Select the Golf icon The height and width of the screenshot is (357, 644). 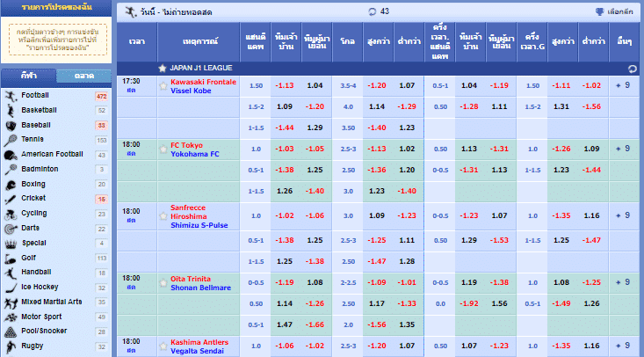[11, 259]
